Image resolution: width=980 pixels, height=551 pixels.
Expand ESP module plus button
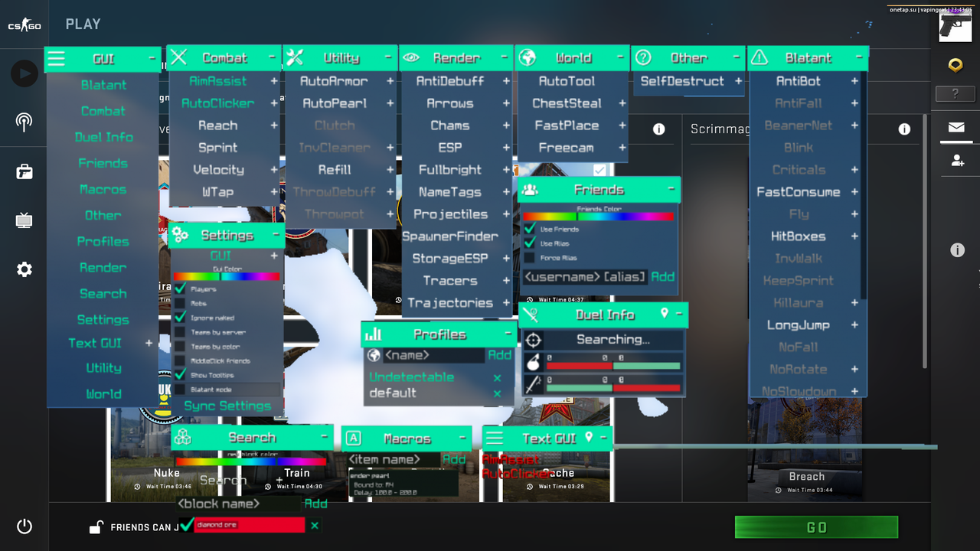pyautogui.click(x=506, y=148)
